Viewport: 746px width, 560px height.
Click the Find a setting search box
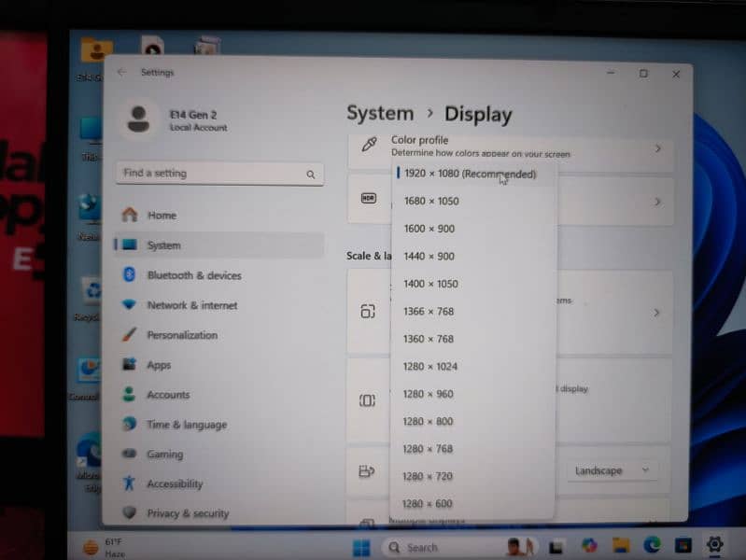pyautogui.click(x=213, y=174)
